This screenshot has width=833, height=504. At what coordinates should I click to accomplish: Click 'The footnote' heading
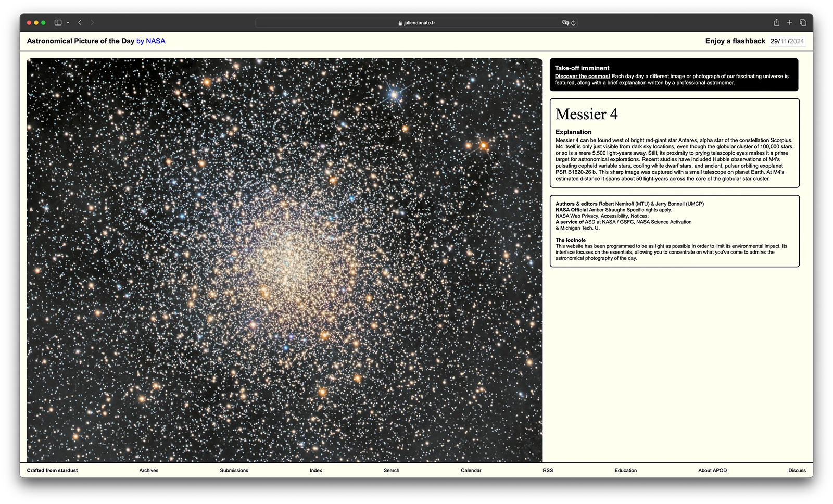tap(571, 240)
